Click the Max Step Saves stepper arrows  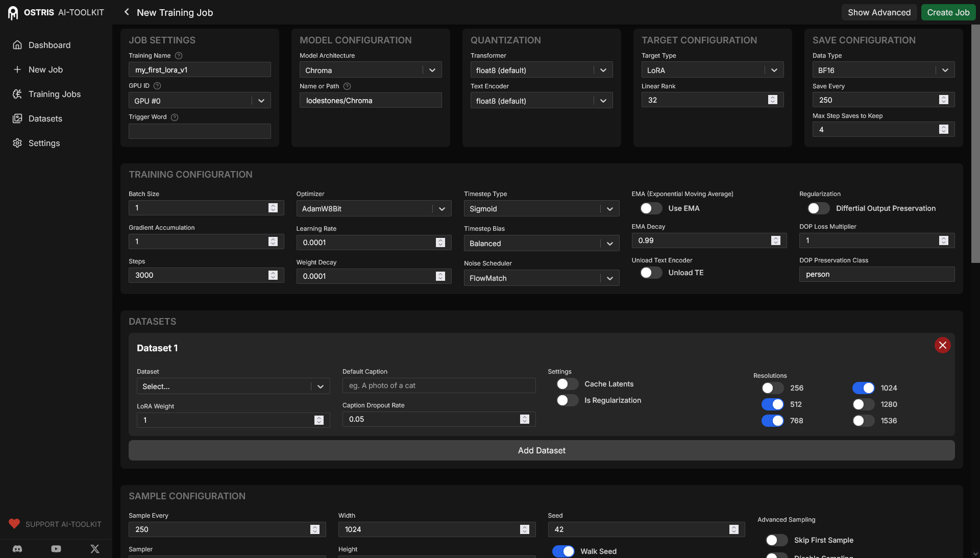[x=944, y=129]
